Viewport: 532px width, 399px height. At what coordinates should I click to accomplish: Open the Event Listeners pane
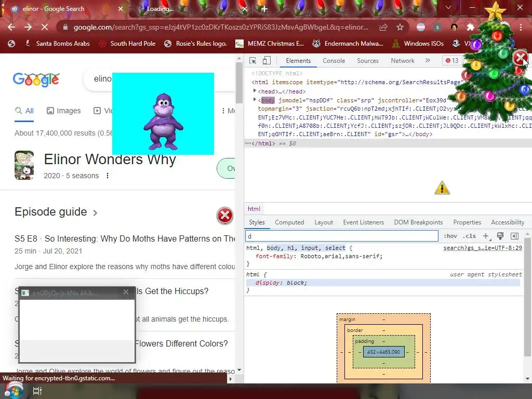click(363, 222)
